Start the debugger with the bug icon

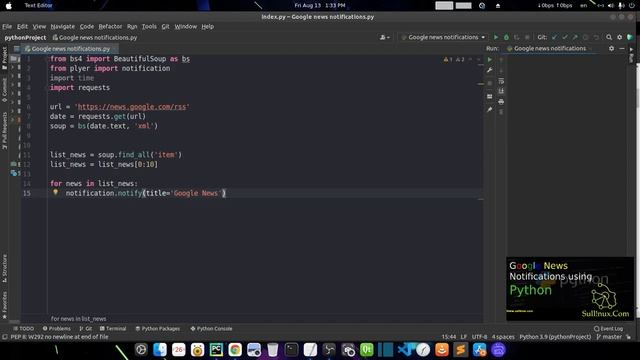[x=506, y=37]
